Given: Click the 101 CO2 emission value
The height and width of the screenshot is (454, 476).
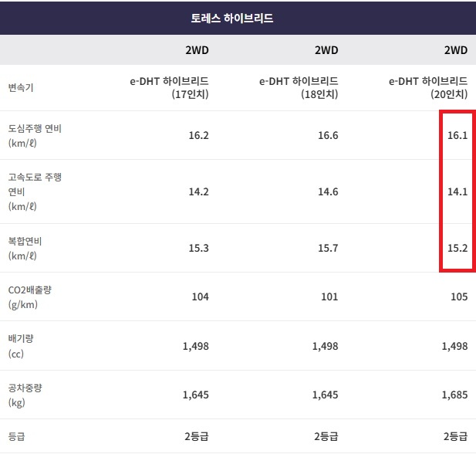Looking at the screenshot, I should (329, 296).
